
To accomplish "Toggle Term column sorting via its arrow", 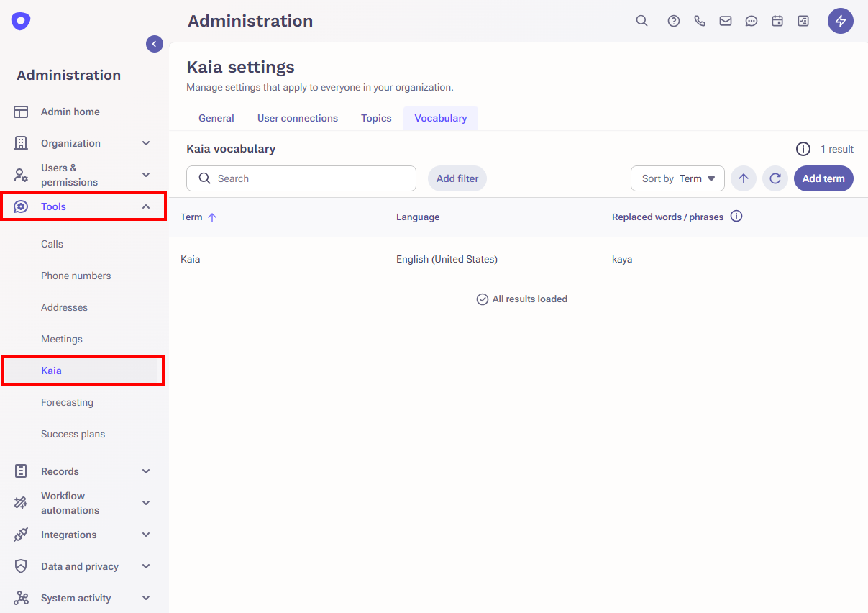I will pos(212,217).
